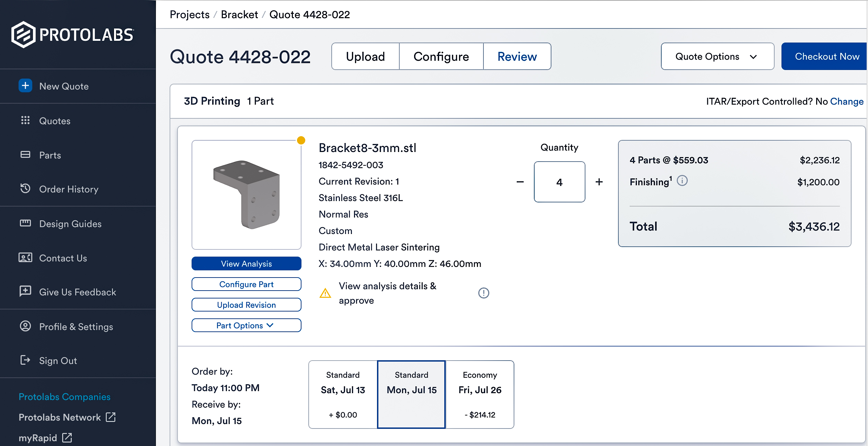
Task: Open the Protolabs Network link
Action: (60, 417)
